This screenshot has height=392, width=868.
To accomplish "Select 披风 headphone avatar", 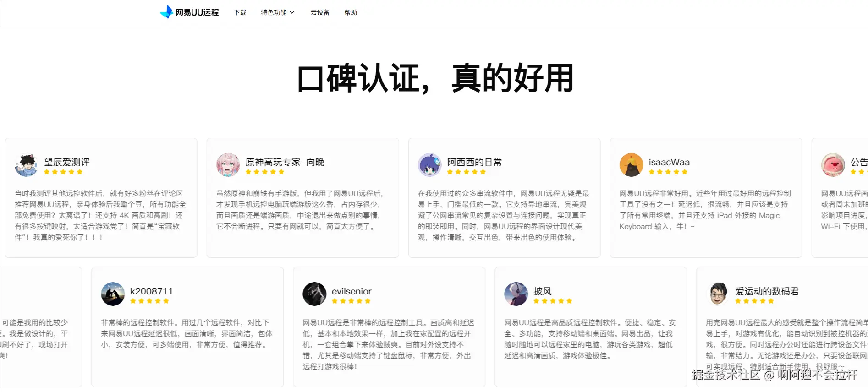I will [x=516, y=294].
